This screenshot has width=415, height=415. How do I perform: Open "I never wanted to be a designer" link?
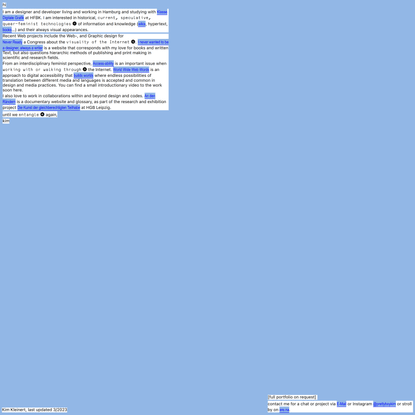(x=153, y=42)
